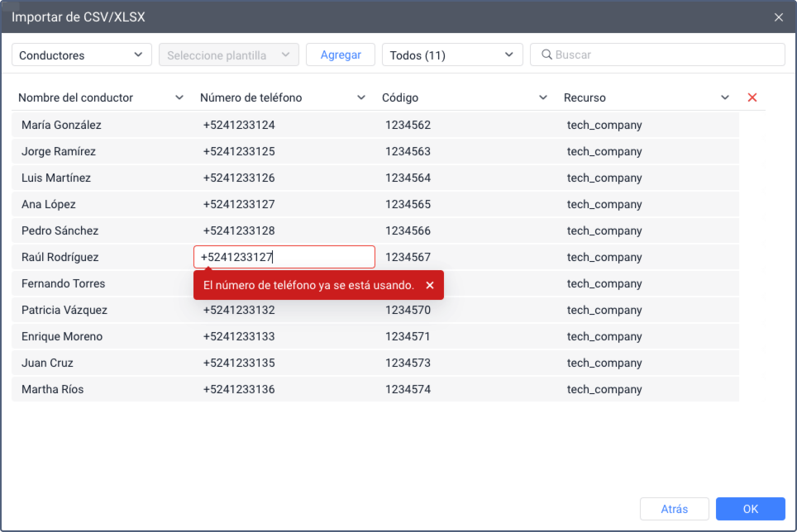Close the Importar de CSV/XLSX dialog

[778, 17]
